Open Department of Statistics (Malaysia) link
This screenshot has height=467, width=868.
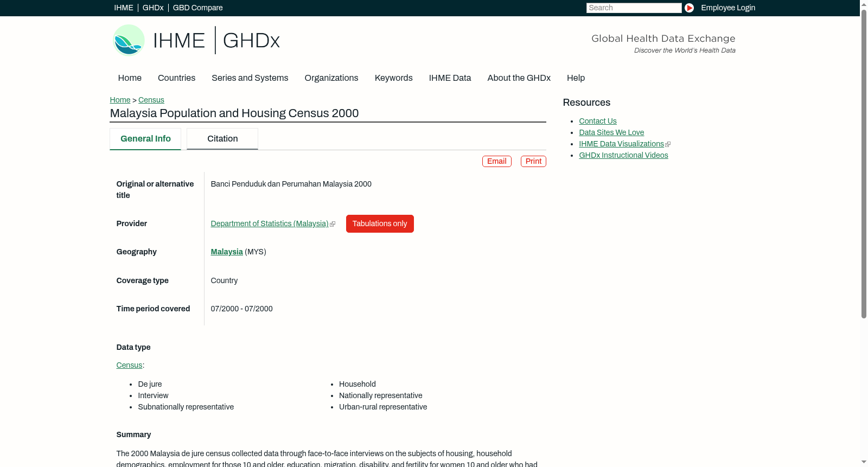(x=270, y=223)
